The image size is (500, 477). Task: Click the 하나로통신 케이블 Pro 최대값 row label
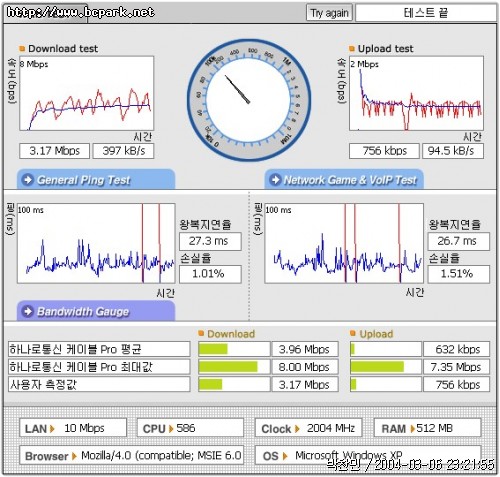99,367
